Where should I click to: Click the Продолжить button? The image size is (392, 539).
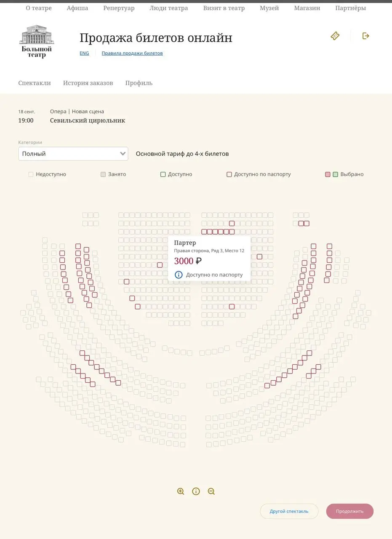pos(350,511)
